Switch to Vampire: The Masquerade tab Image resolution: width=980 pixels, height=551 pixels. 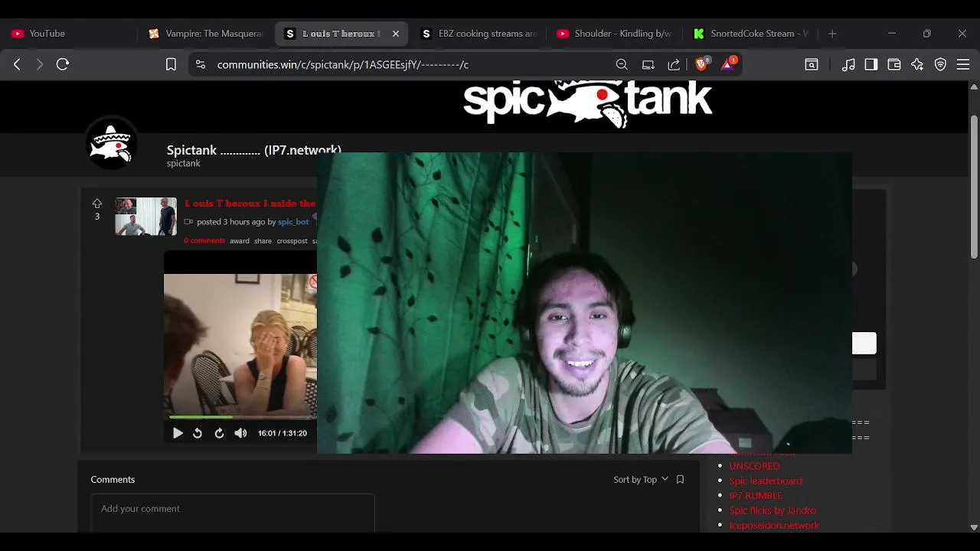click(207, 34)
